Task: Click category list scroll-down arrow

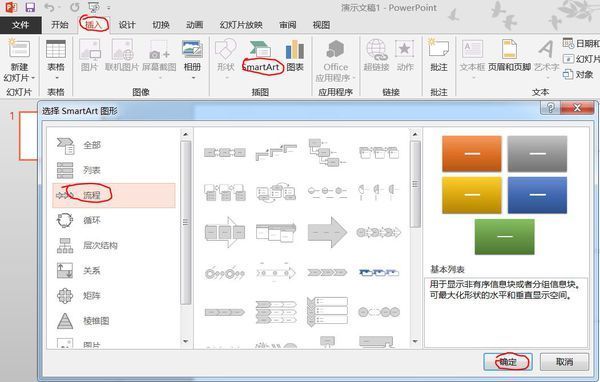Action: [186, 341]
